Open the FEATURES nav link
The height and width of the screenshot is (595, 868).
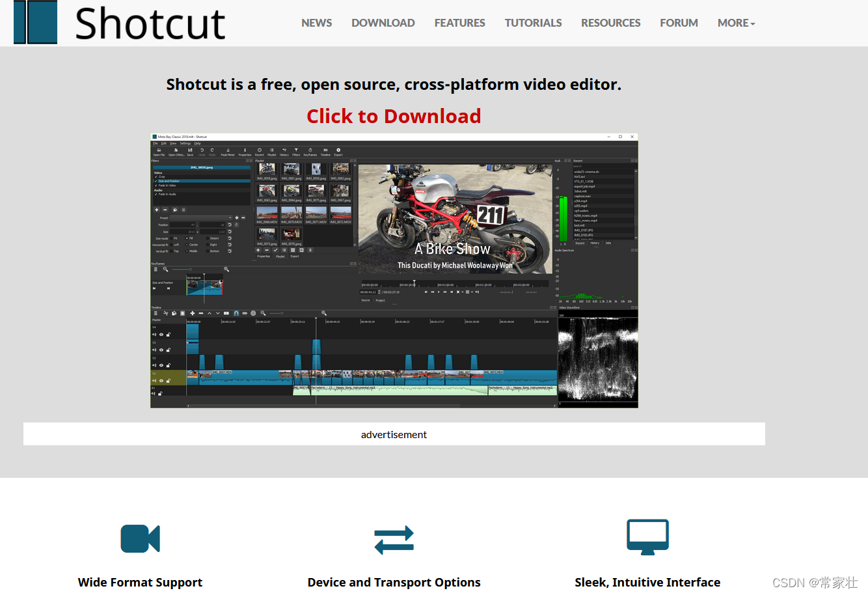tap(460, 23)
